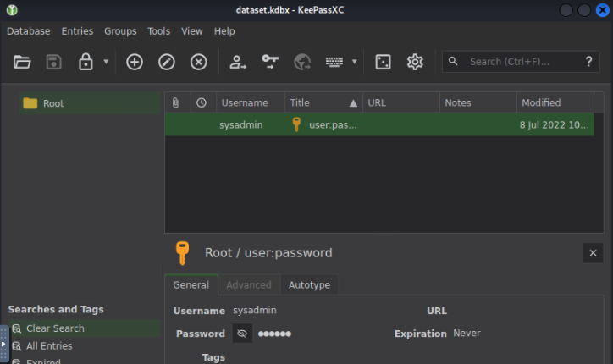
Task: Open the Entries menu
Action: point(77,31)
